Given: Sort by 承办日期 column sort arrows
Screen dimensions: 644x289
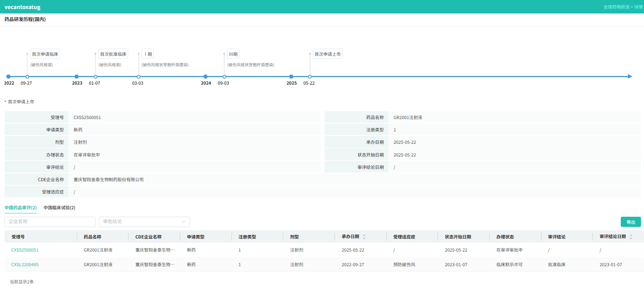Looking at the screenshot, I should tap(364, 237).
